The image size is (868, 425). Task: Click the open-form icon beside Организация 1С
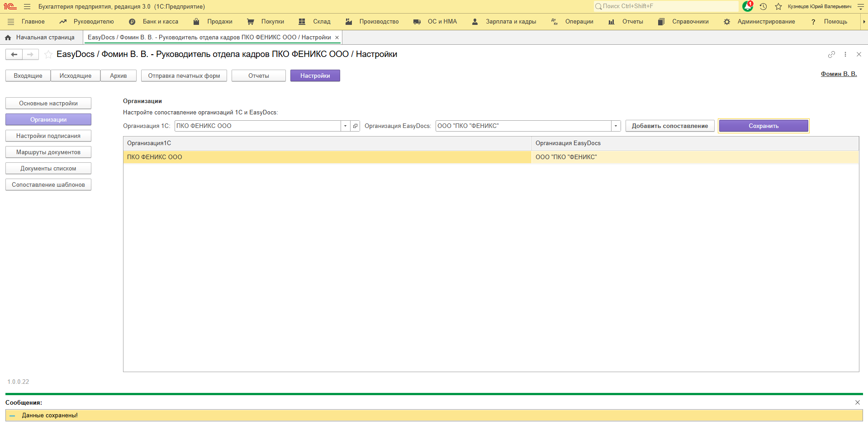[x=355, y=126]
